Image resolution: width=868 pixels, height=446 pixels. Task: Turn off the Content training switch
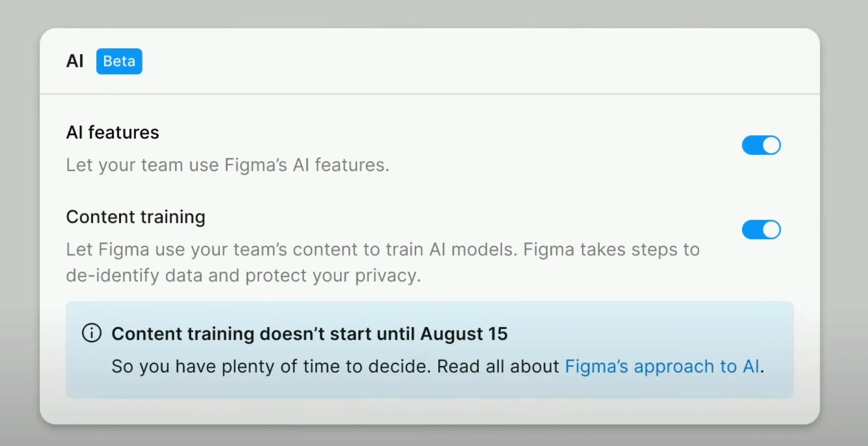[761, 230]
